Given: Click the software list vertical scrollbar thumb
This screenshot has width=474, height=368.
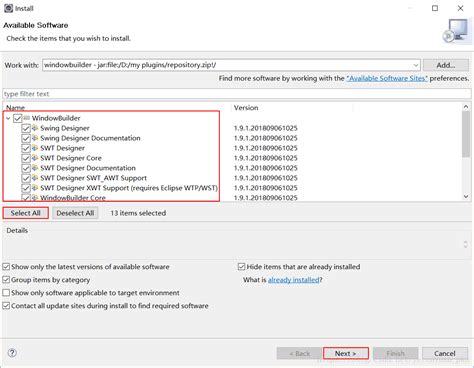Looking at the screenshot, I should click(466, 134).
